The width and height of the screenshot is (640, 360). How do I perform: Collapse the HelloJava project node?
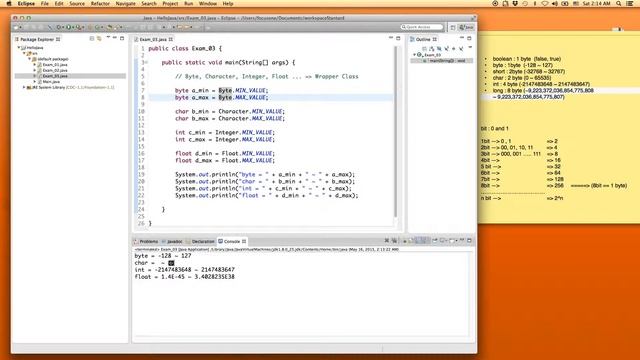pos(19,48)
